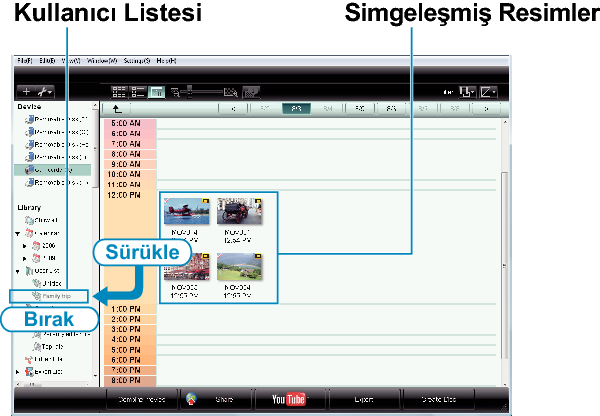
Task: Click the grey icon right of zoom slider
Action: pos(251,92)
